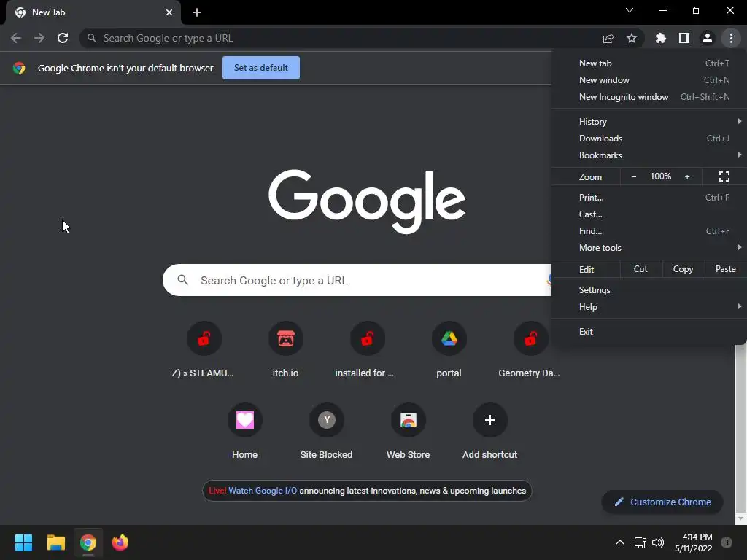This screenshot has width=747, height=560.
Task: Enter fullscreen from Zoom row icon
Action: click(724, 176)
